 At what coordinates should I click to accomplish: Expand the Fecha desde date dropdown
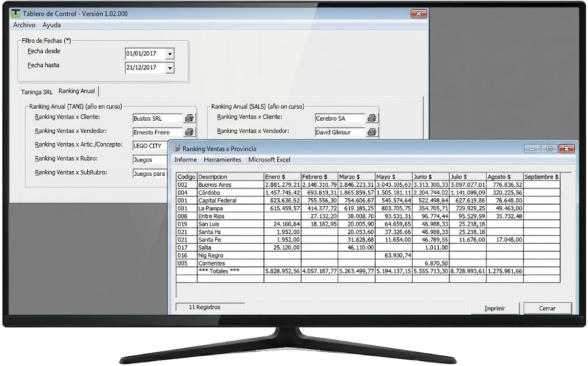click(169, 54)
